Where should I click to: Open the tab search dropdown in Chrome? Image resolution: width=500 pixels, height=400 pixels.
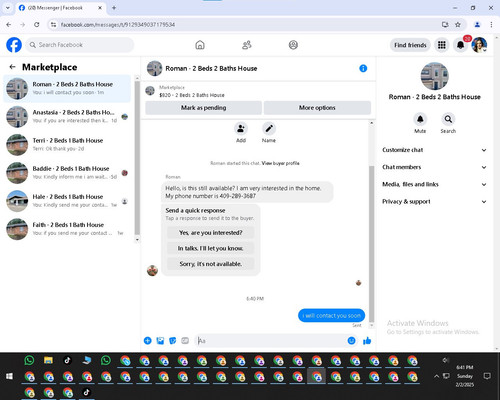pos(8,8)
